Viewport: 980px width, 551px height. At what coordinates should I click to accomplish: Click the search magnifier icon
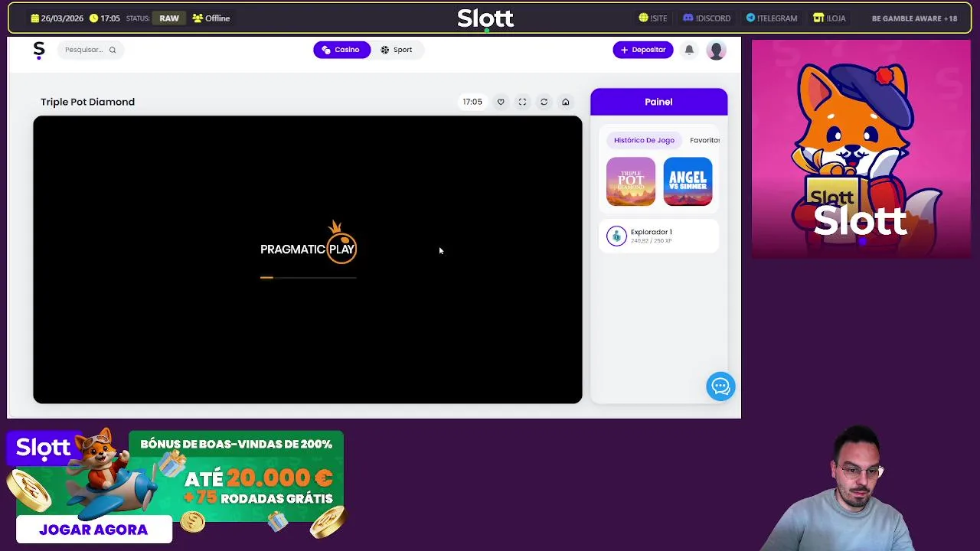[112, 50]
